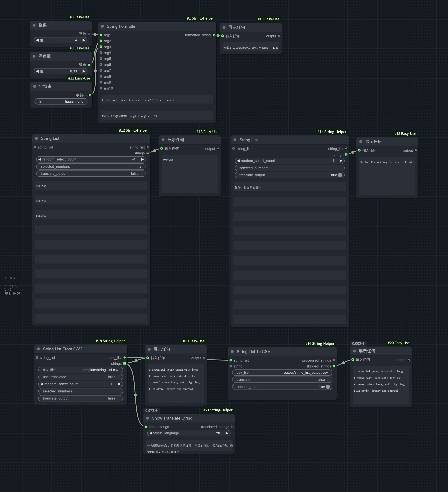Click the #1 String-Helper badge
Image resolution: width=448 pixels, height=492 pixels.
tap(200, 18)
